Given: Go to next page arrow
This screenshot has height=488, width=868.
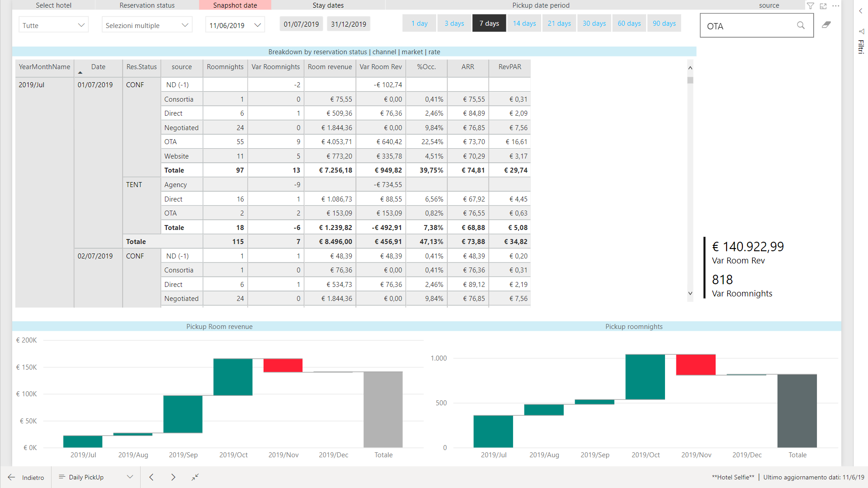Looking at the screenshot, I should click(x=173, y=477).
